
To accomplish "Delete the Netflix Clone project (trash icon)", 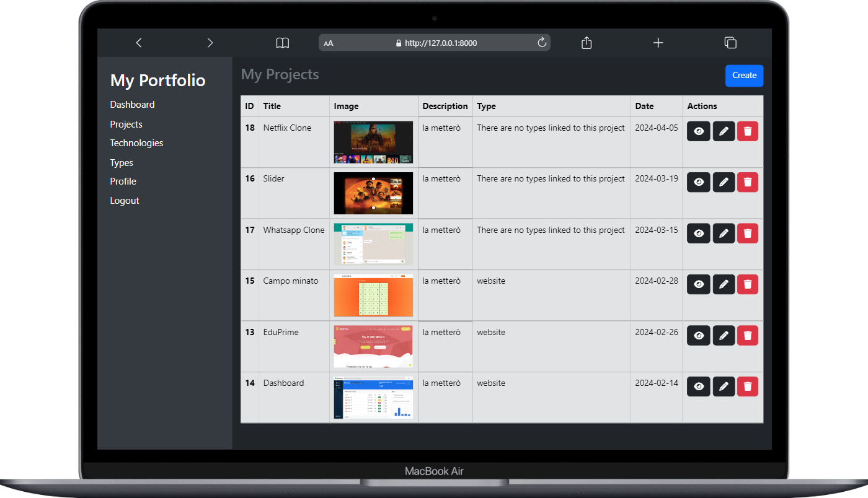I will pos(748,131).
